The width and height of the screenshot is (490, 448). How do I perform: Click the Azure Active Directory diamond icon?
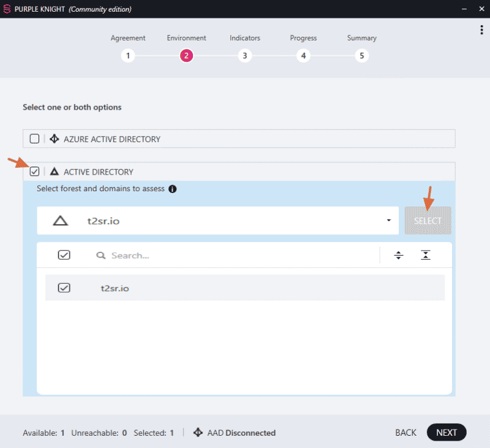[x=55, y=139]
